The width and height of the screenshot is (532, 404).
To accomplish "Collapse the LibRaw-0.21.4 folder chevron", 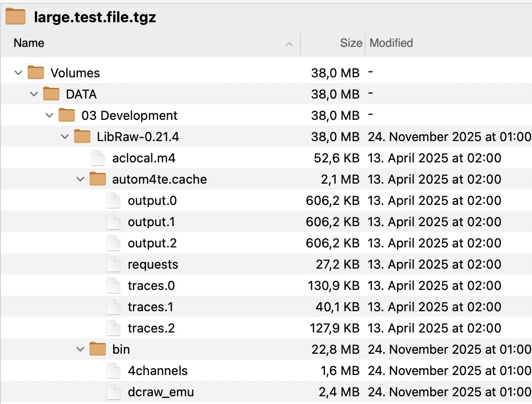I will (x=65, y=137).
